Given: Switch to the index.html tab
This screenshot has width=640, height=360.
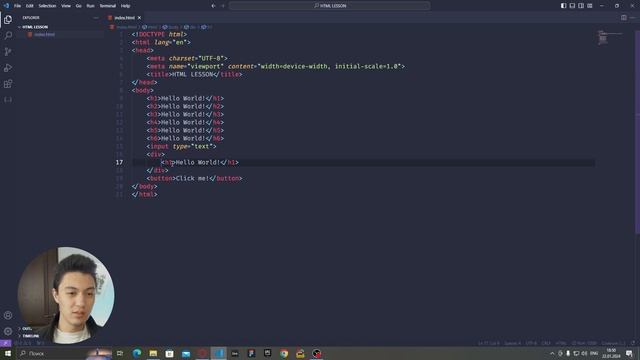Looking at the screenshot, I should 124,18.
